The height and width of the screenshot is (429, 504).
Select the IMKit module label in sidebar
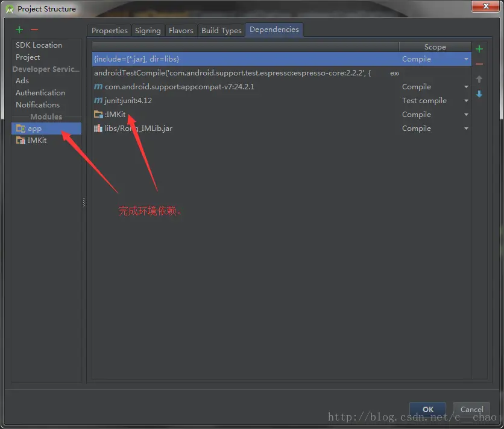tap(37, 140)
